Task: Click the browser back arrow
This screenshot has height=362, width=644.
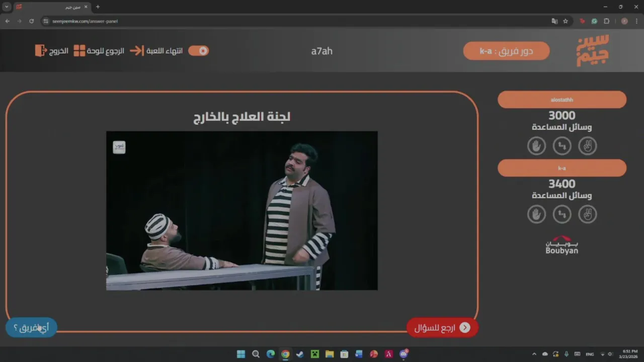Action: [x=8, y=21]
